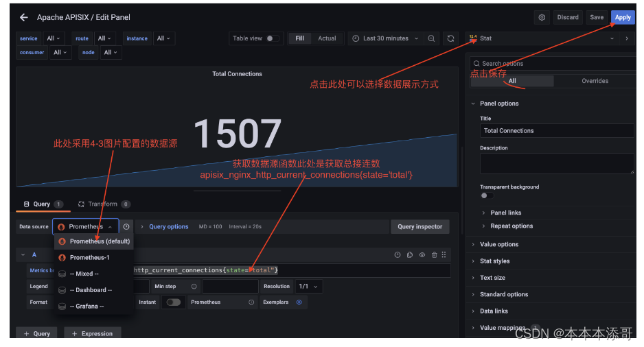Click the Discard button
The height and width of the screenshot is (347, 644).
(x=568, y=17)
